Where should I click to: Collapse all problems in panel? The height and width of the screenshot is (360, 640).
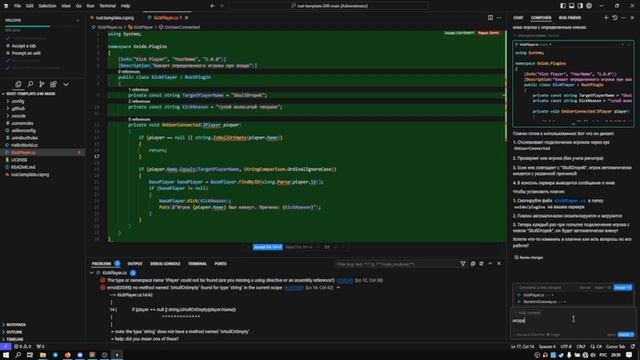(x=473, y=264)
